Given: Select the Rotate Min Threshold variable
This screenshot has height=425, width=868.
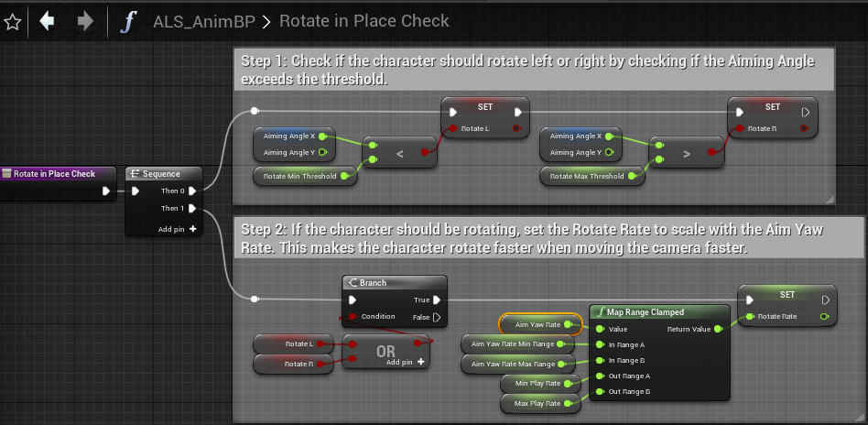Looking at the screenshot, I should coord(302,176).
